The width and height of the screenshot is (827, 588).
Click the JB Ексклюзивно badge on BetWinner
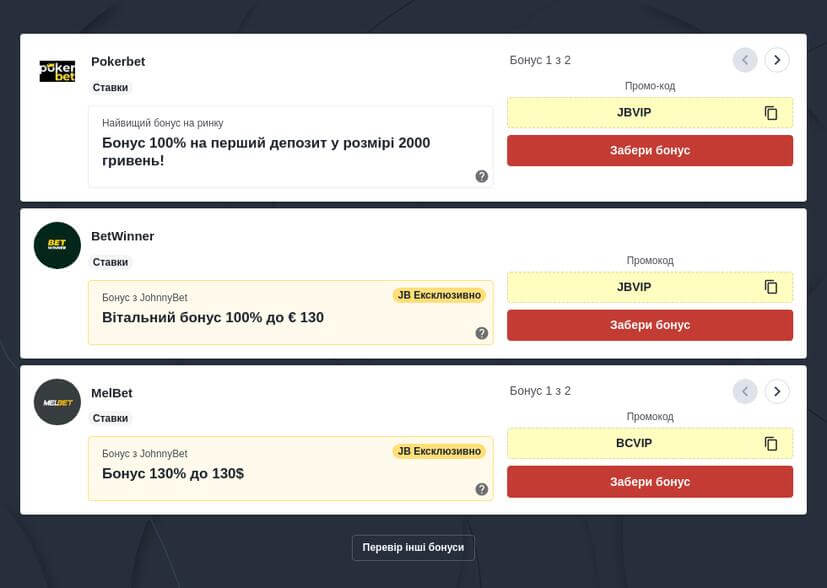[440, 295]
